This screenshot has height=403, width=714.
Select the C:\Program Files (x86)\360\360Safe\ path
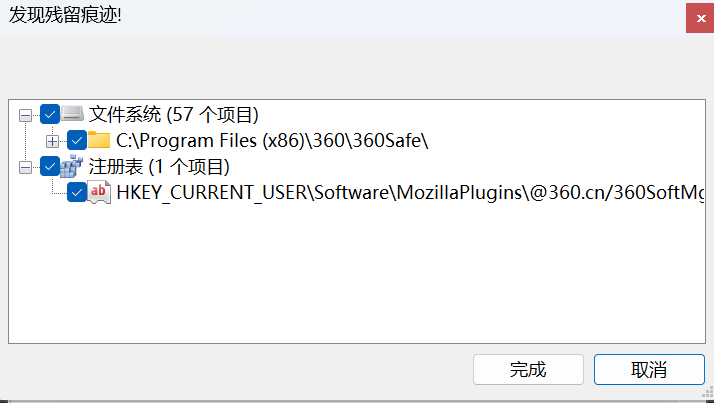point(272,140)
